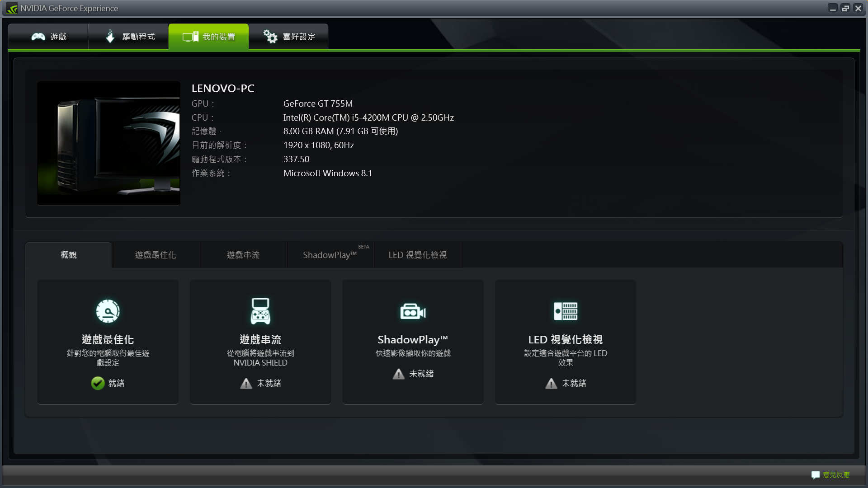Minimize the GeForce Experience window

click(833, 9)
